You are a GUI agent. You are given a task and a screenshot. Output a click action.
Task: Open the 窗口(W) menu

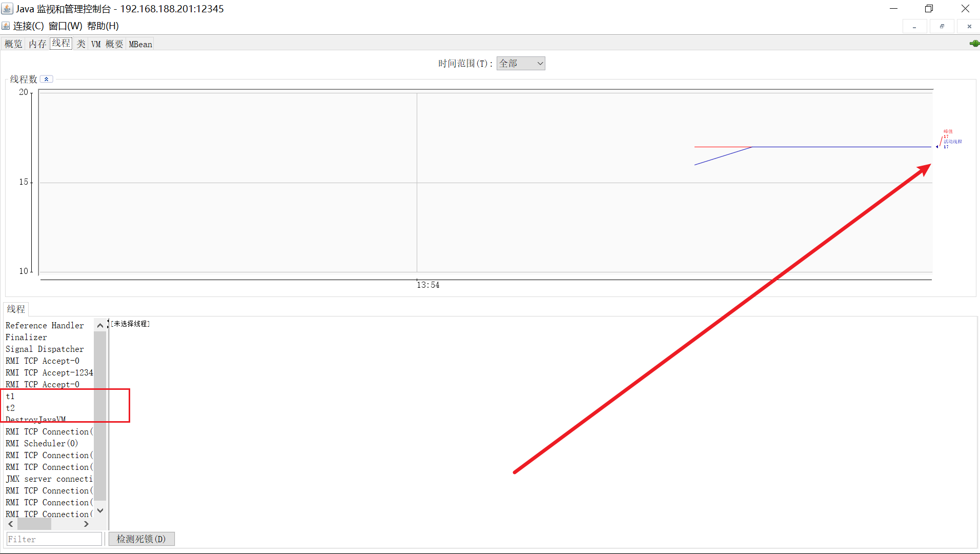click(65, 26)
